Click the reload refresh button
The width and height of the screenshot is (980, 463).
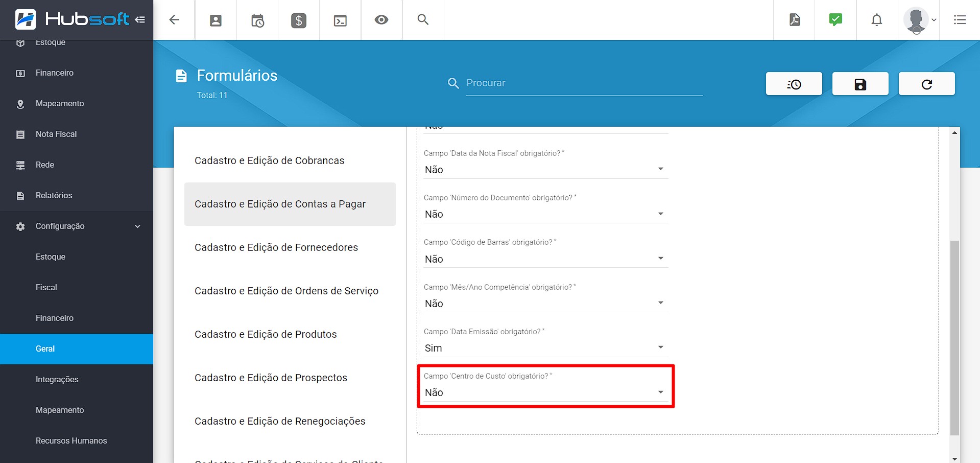tap(926, 84)
